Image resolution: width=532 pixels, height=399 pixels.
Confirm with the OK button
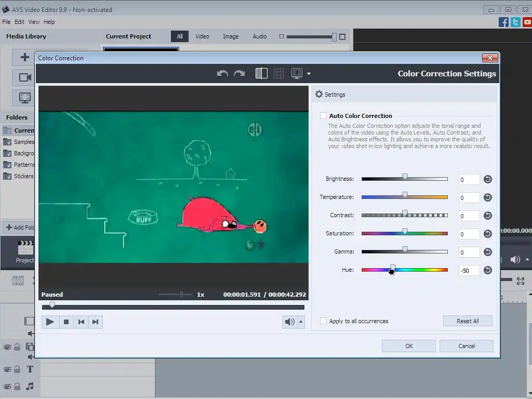coord(409,346)
